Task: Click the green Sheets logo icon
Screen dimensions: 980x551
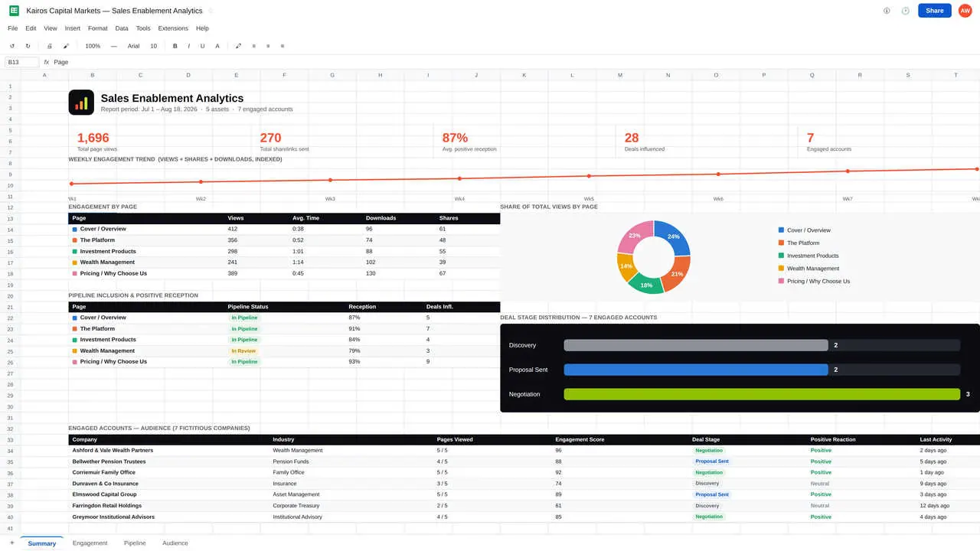Action: click(14, 11)
